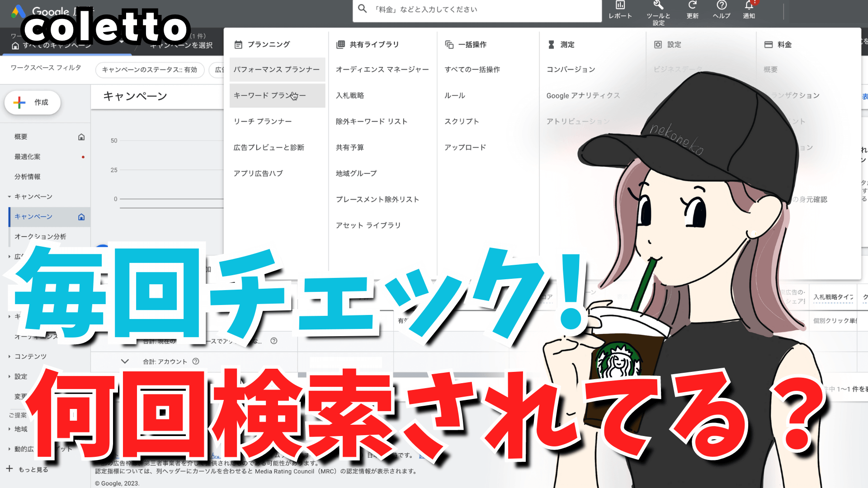Screen dimensions: 868x488
Task: Open オーディエンス マネージャー
Action: point(382,70)
